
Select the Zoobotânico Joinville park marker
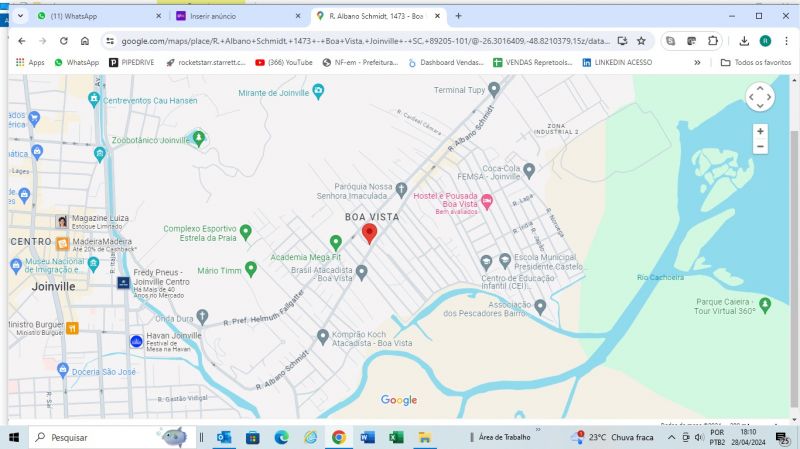[198, 138]
